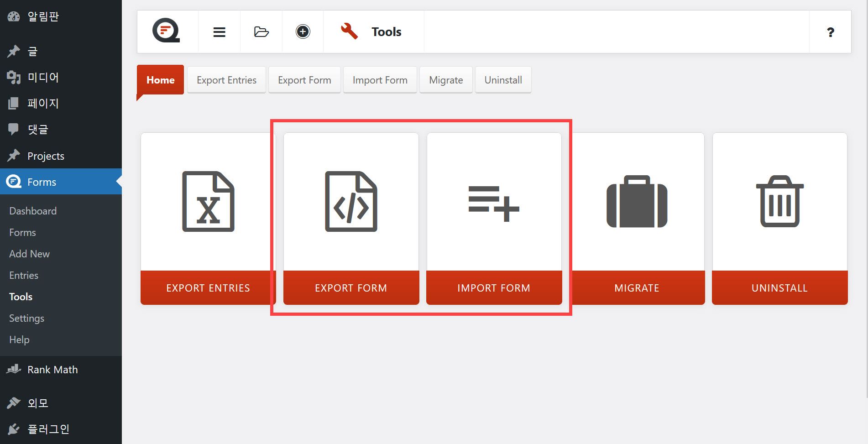Click the plus circle add form icon

click(x=303, y=31)
